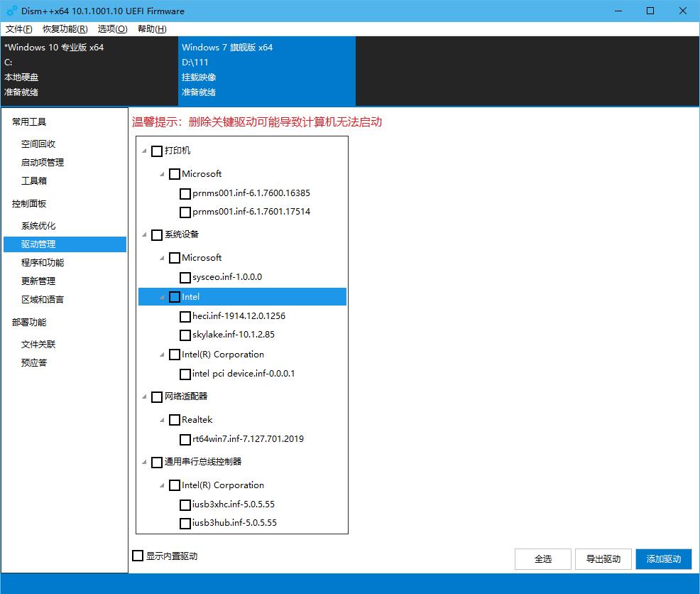Image resolution: width=700 pixels, height=594 pixels.
Task: Collapse the Microsoft printer driver node
Action: [162, 173]
